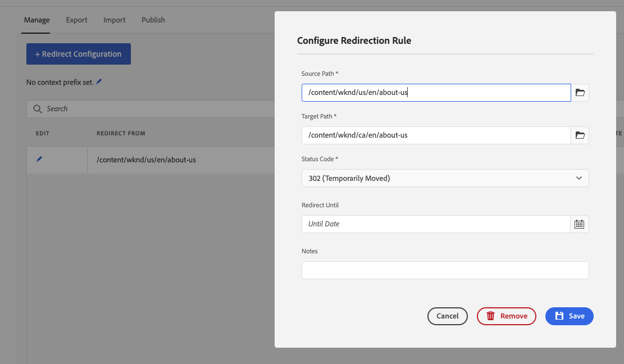This screenshot has width=624, height=364.
Task: Remove this redirection rule
Action: click(506, 316)
